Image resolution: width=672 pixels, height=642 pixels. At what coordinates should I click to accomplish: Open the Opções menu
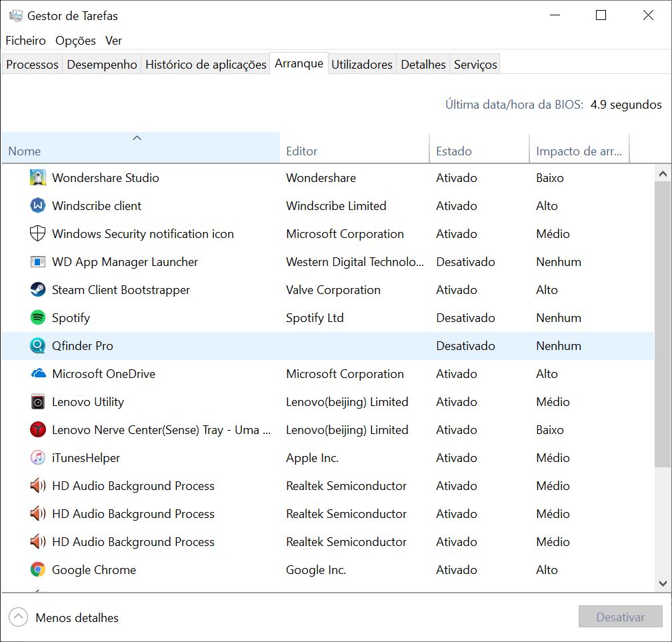[75, 41]
